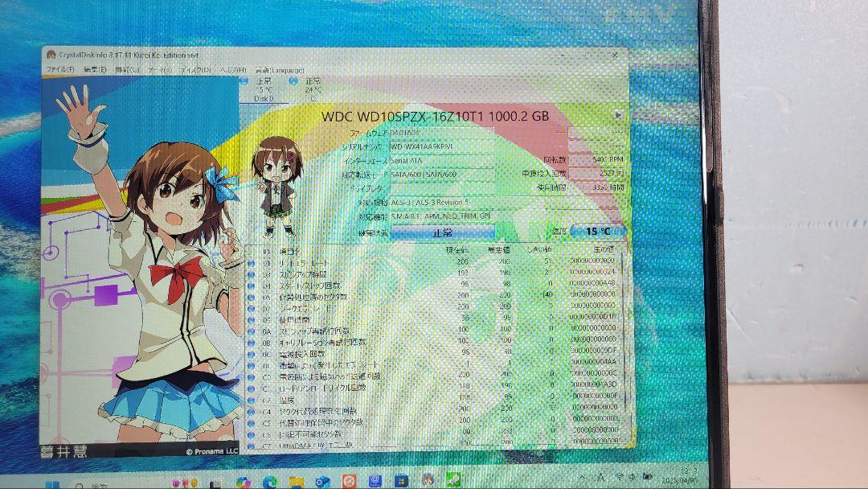Open File Explorer from the taskbar
Viewport: 868px width, 489px height.
click(x=296, y=482)
